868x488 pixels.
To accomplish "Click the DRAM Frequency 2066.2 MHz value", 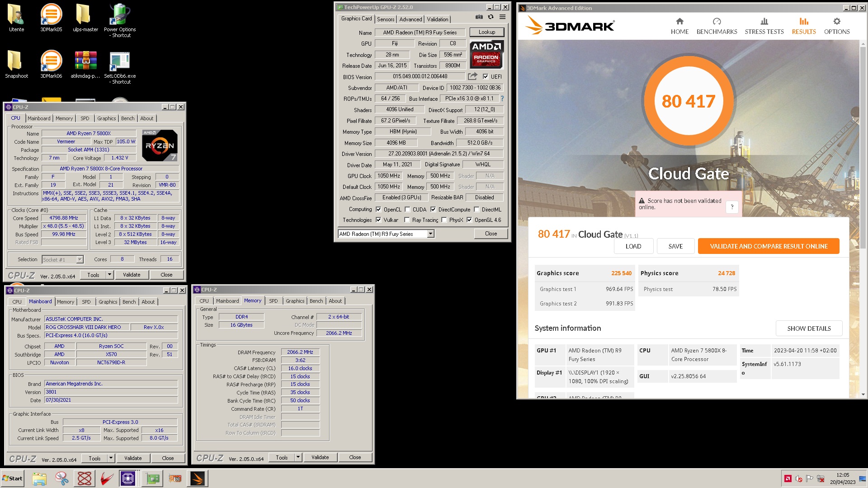I will coord(300,352).
